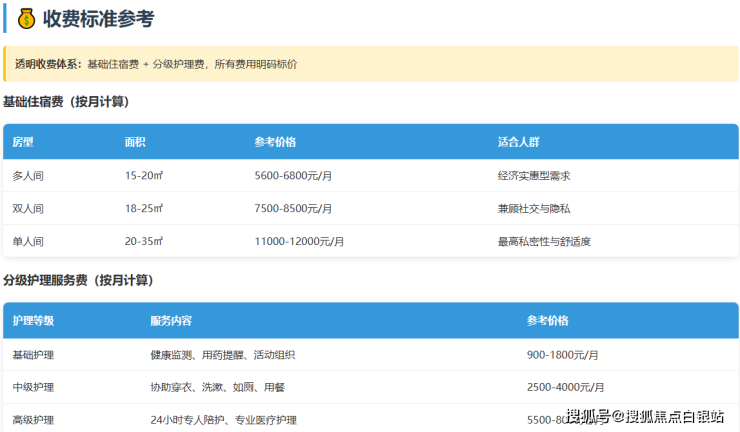Click the 2500-4000元/月 nursing price cell
Screen dimensions: 740x432
565,387
